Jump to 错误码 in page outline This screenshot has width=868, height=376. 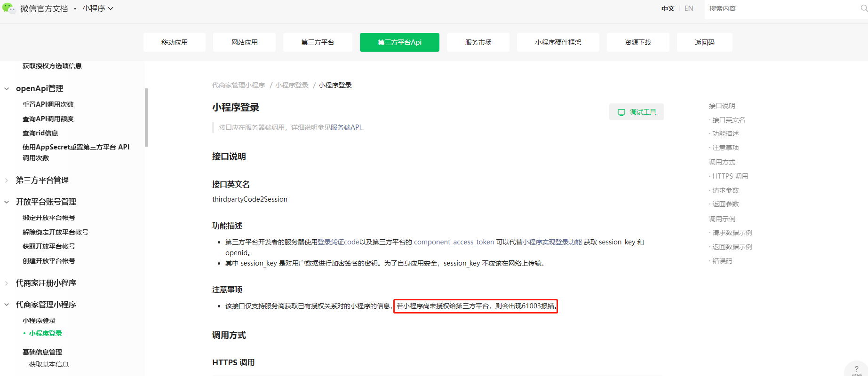(722, 261)
